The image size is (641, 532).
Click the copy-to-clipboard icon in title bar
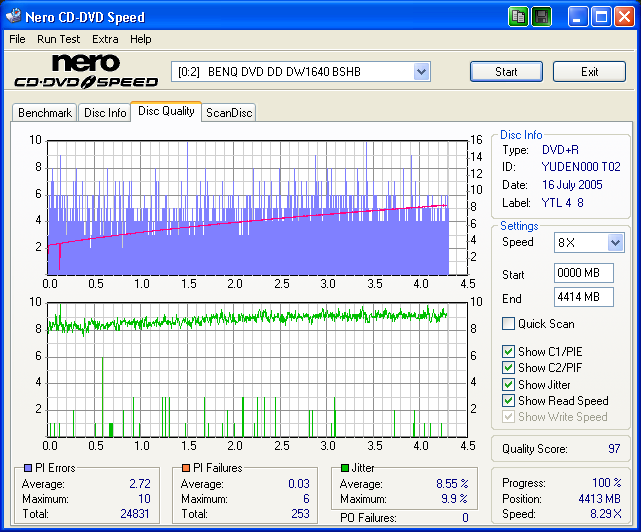[x=518, y=17]
